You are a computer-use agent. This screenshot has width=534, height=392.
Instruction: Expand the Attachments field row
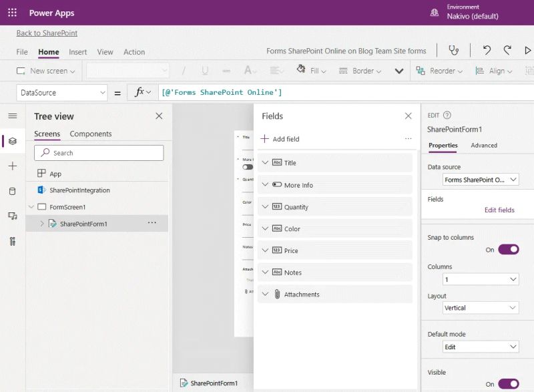(266, 294)
